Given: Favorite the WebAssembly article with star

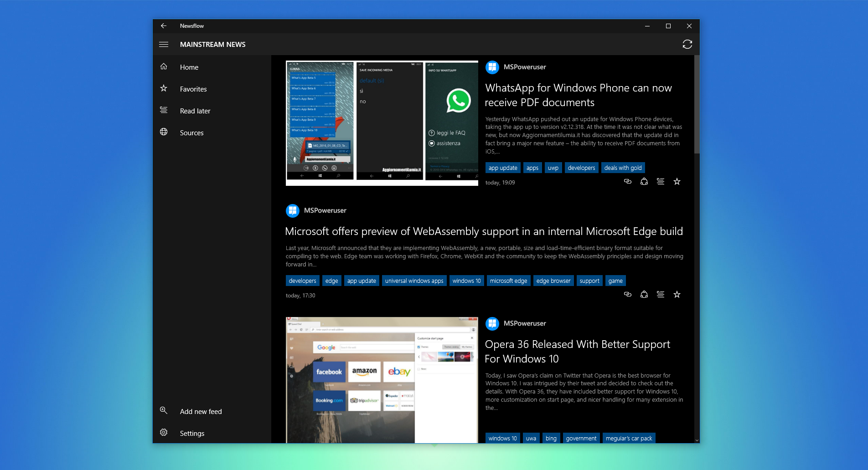Looking at the screenshot, I should (677, 295).
